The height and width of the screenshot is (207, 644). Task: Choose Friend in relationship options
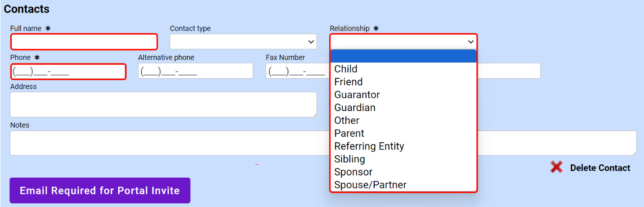(349, 82)
